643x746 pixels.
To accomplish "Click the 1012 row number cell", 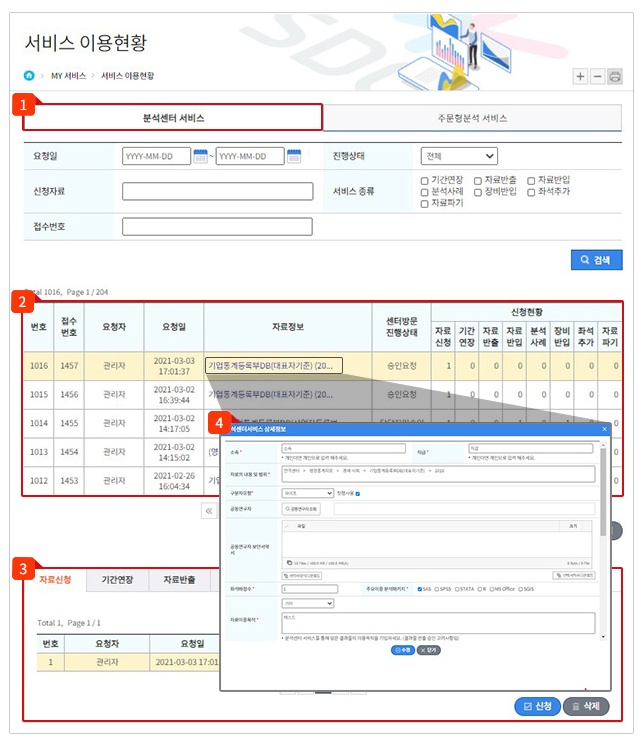I will 39,481.
